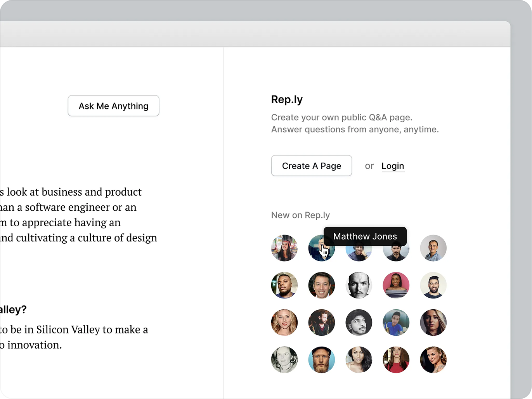Click the Create A Page button
Viewport: 532px width, 399px height.
311,166
